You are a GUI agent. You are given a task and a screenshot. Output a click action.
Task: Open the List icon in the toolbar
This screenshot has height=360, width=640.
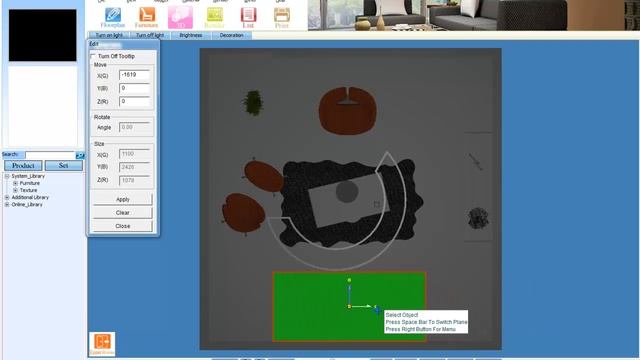click(x=248, y=18)
